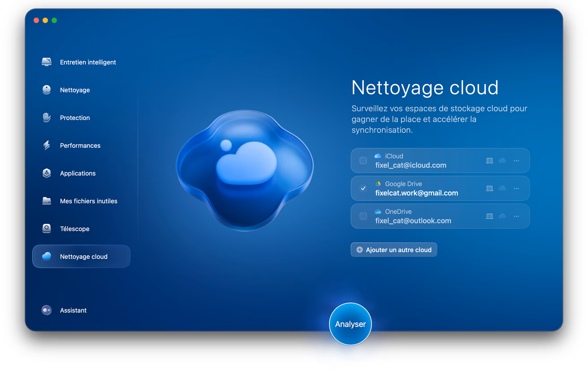Click Ajouter un autre cloud button
The width and height of the screenshot is (588, 373).
pyautogui.click(x=394, y=250)
